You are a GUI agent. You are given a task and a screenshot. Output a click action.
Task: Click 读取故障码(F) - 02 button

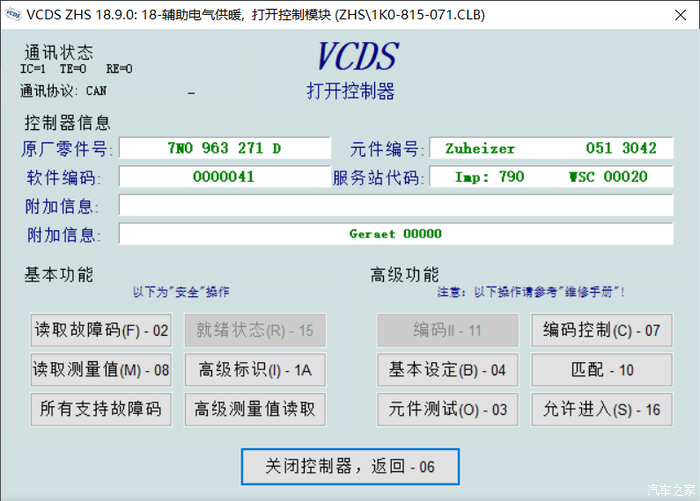pyautogui.click(x=101, y=330)
